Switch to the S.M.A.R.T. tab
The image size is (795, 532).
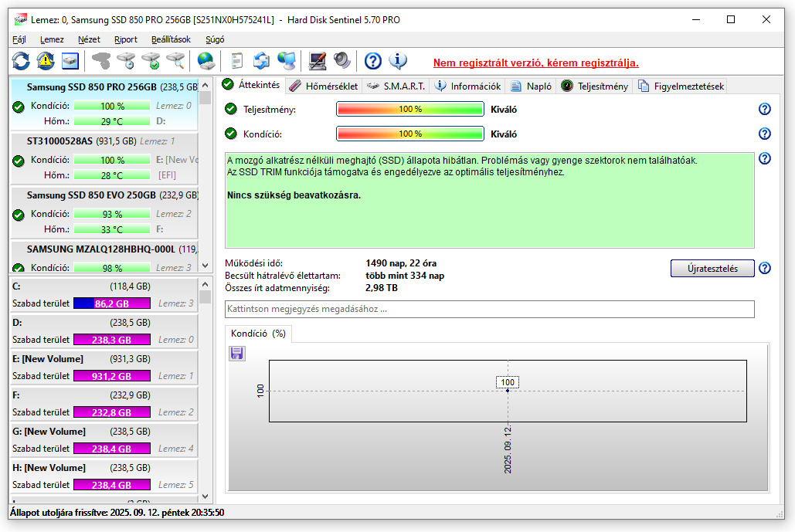tap(396, 86)
